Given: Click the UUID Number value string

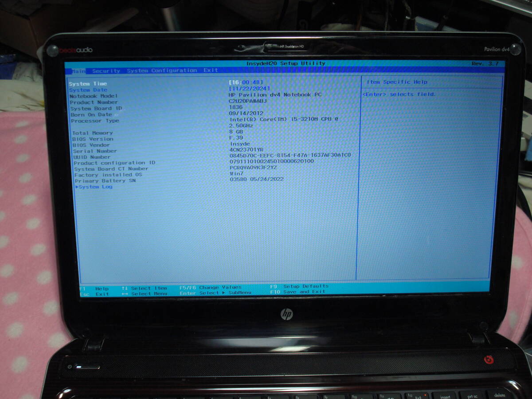Looking at the screenshot, I should (x=290, y=155).
